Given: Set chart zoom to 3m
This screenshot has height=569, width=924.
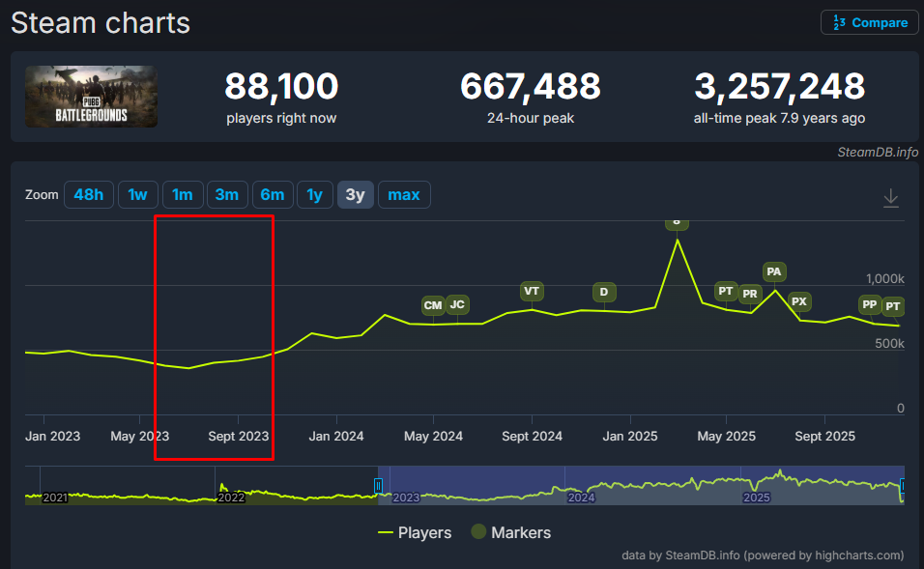Looking at the screenshot, I should [227, 195].
